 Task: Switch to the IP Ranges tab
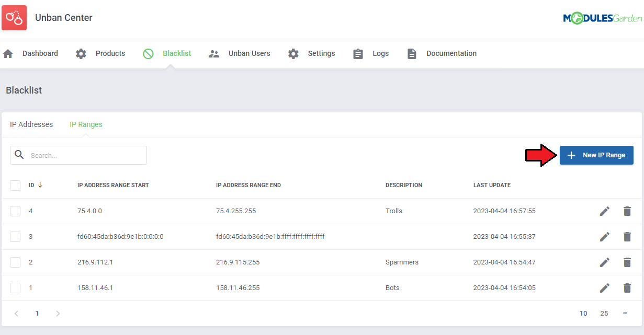pos(86,124)
